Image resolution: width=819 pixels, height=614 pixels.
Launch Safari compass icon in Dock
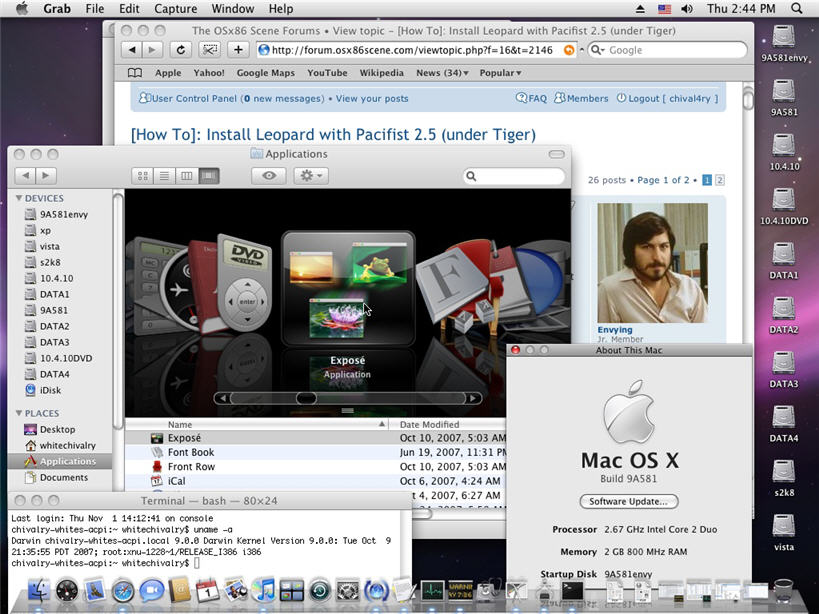coord(123,591)
